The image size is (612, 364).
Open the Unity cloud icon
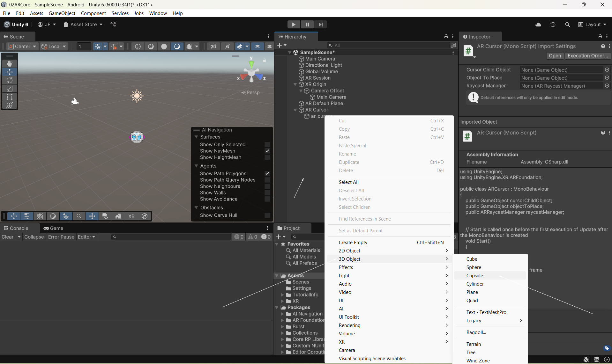pos(538,25)
